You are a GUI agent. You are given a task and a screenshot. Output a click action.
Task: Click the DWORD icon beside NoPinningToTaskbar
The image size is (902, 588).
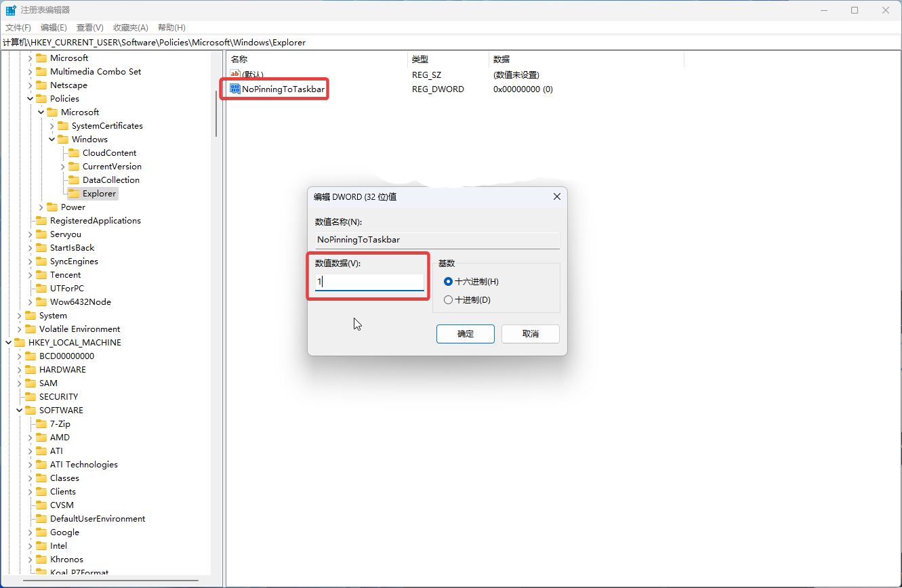click(x=235, y=89)
